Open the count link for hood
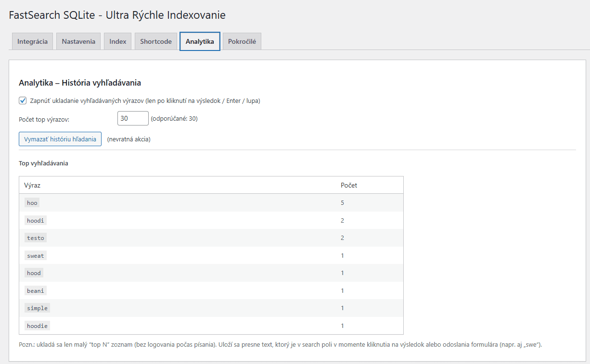Image resolution: width=590 pixels, height=364 pixels. pos(342,273)
